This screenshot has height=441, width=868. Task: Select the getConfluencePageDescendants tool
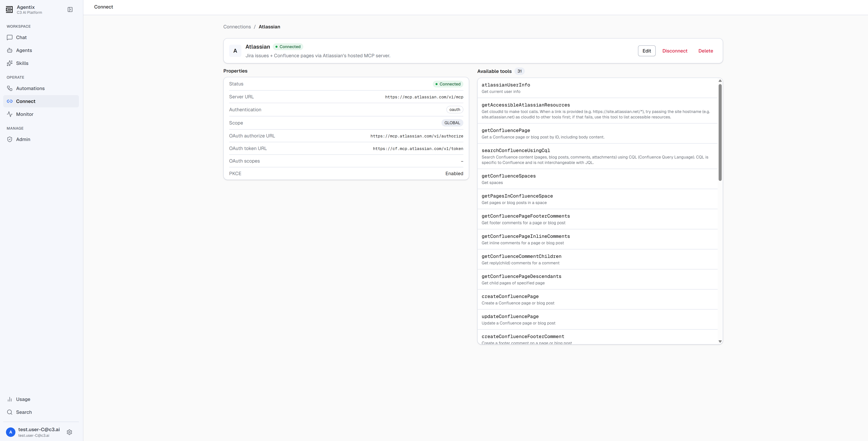597,279
